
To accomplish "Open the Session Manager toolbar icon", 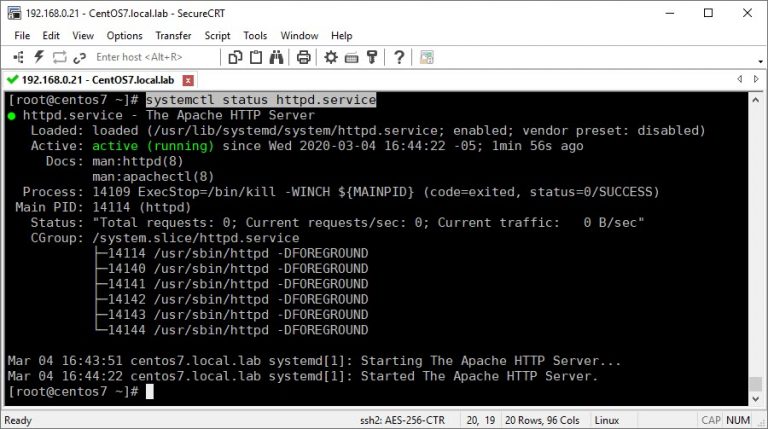I will 19,57.
